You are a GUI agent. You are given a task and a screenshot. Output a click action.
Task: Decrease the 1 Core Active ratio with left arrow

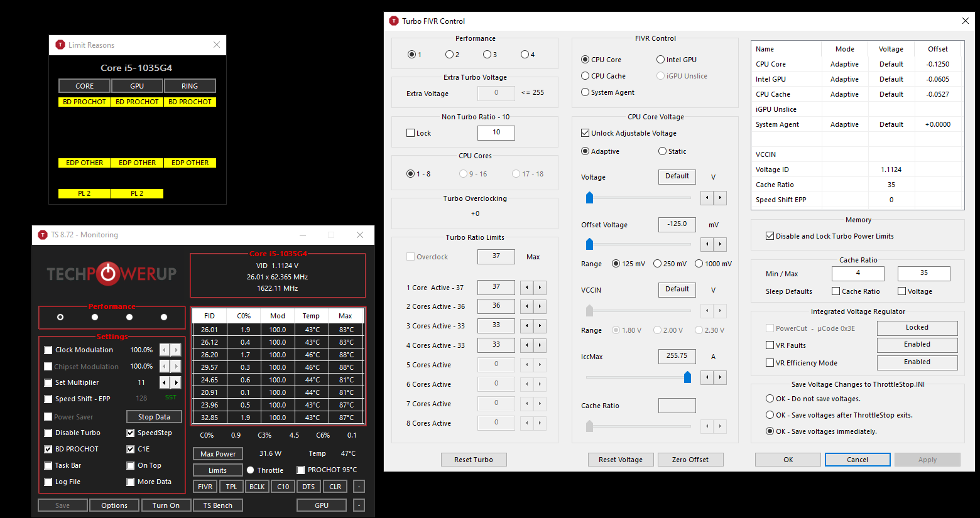527,288
